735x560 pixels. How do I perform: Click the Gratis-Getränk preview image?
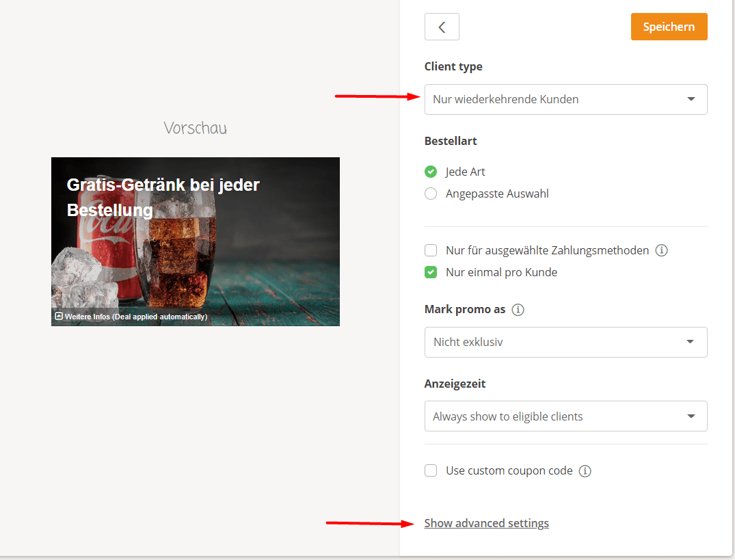point(196,241)
